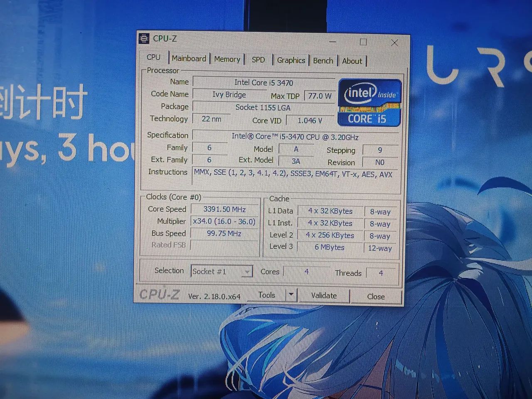Select the SPD tab
Image resolution: width=532 pixels, height=399 pixels.
[x=258, y=60]
